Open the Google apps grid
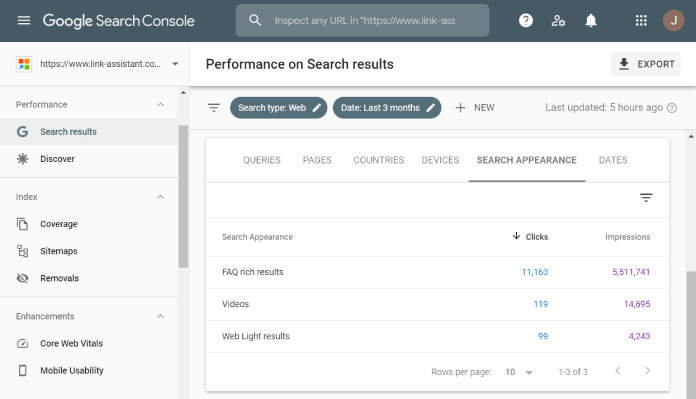 tap(641, 20)
